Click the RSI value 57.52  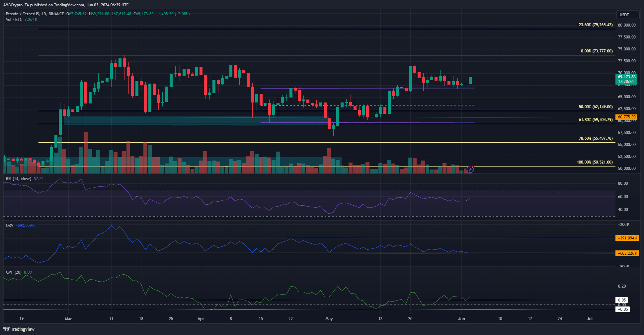pos(39,179)
